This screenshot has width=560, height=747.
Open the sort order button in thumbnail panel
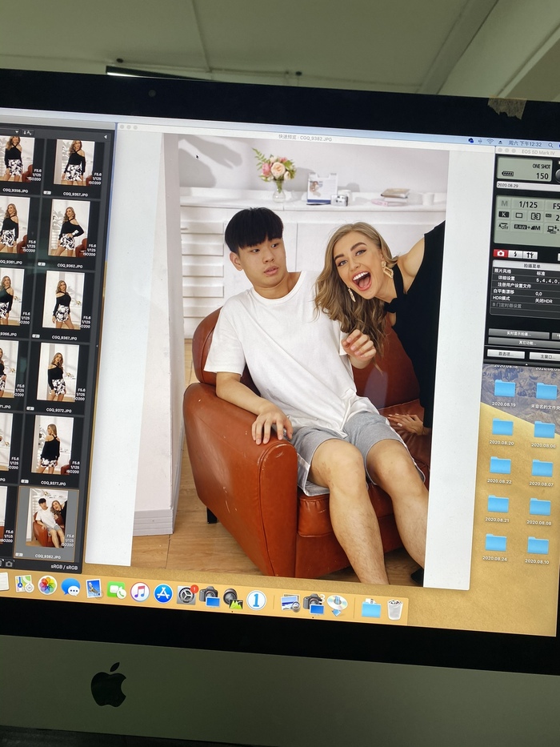click(28, 132)
